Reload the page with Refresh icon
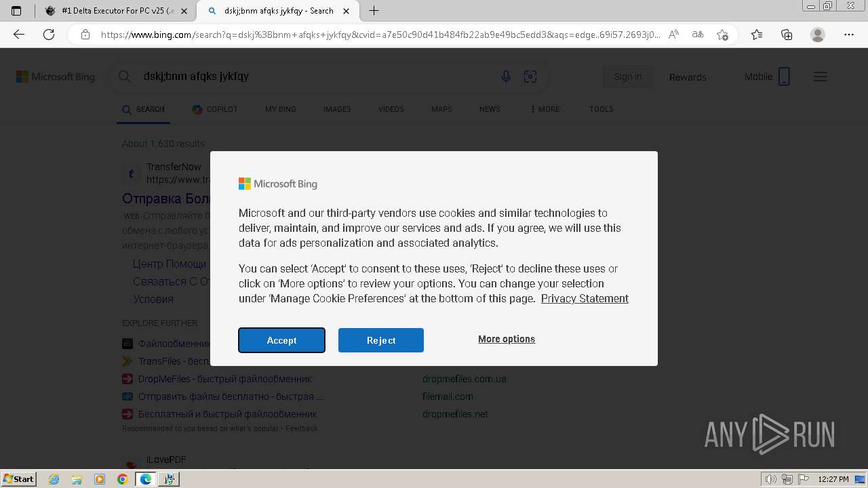 coord(49,35)
